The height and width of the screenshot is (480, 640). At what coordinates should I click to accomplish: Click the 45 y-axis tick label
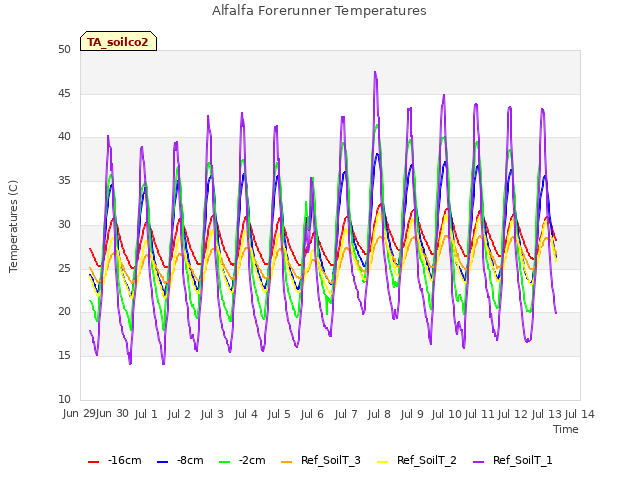coord(64,93)
